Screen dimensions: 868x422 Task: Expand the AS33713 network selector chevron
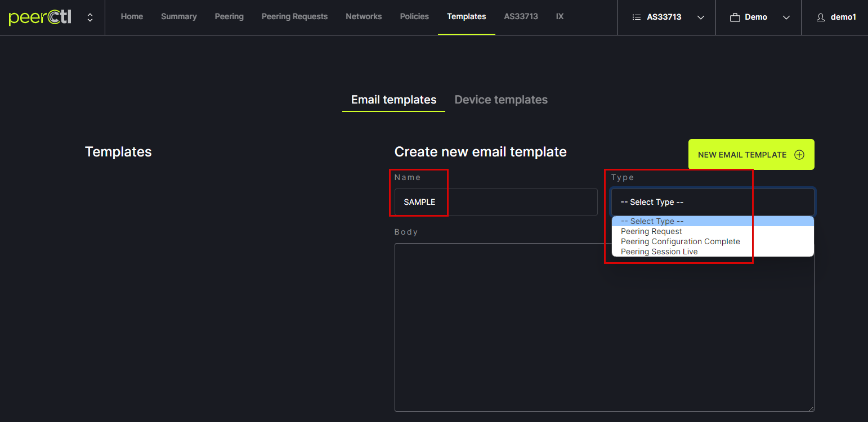pos(701,17)
